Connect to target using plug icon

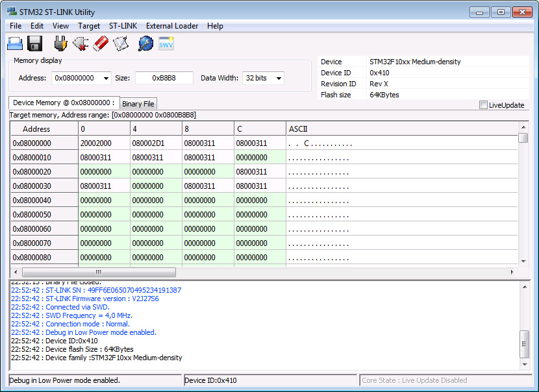(x=60, y=43)
